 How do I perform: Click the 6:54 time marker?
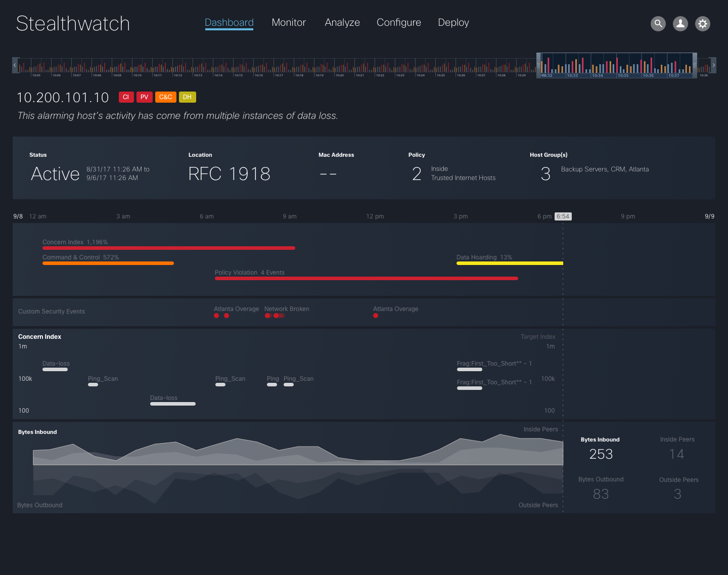coord(563,216)
